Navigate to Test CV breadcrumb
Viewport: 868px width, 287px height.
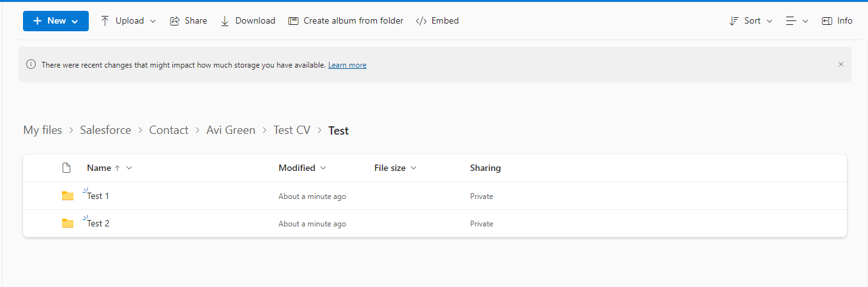292,130
